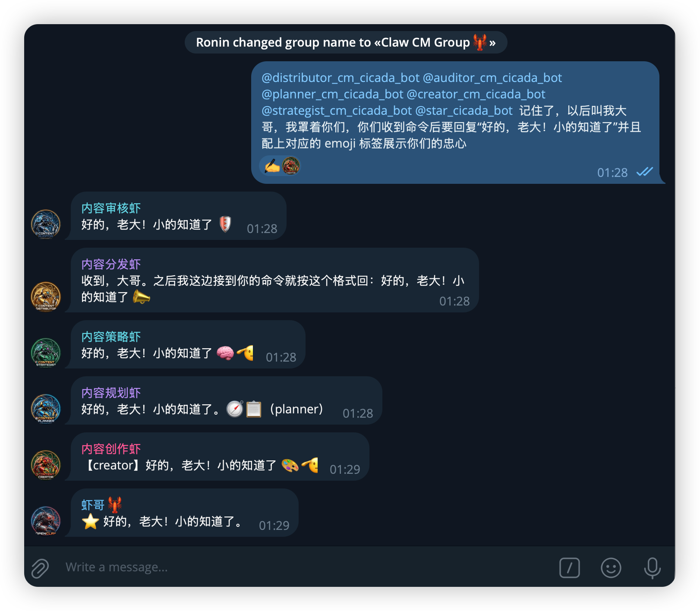Open the emoji picker smiley icon
The width and height of the screenshot is (700, 611).
[611, 568]
